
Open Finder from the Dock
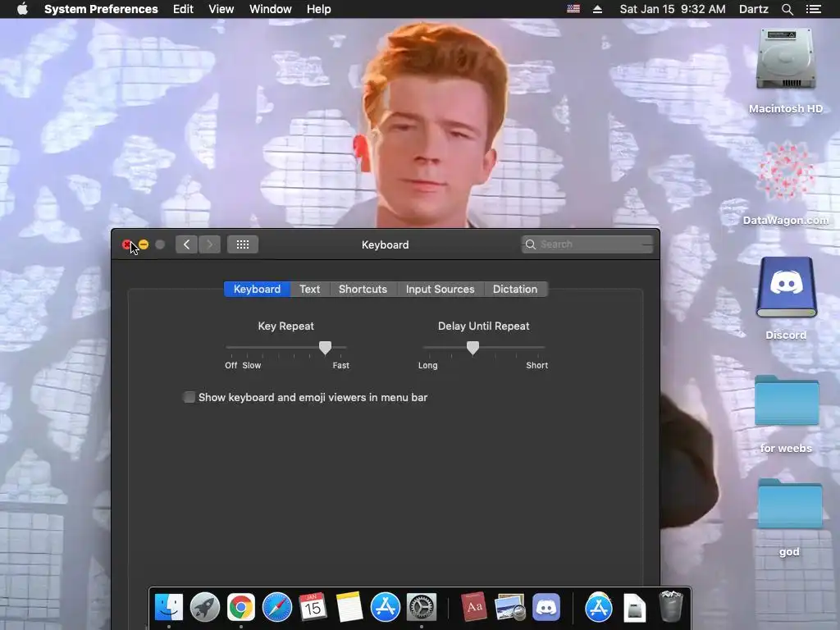click(169, 607)
